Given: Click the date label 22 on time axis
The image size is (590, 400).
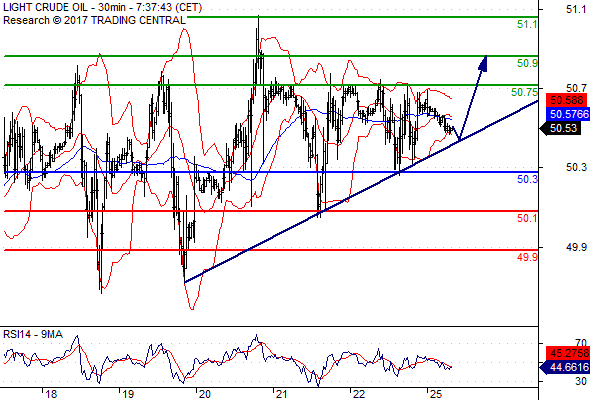Looking at the screenshot, I should click(358, 394).
